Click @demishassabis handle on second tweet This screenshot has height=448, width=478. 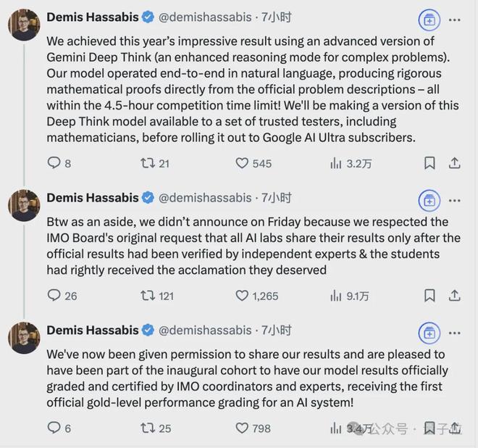point(205,197)
